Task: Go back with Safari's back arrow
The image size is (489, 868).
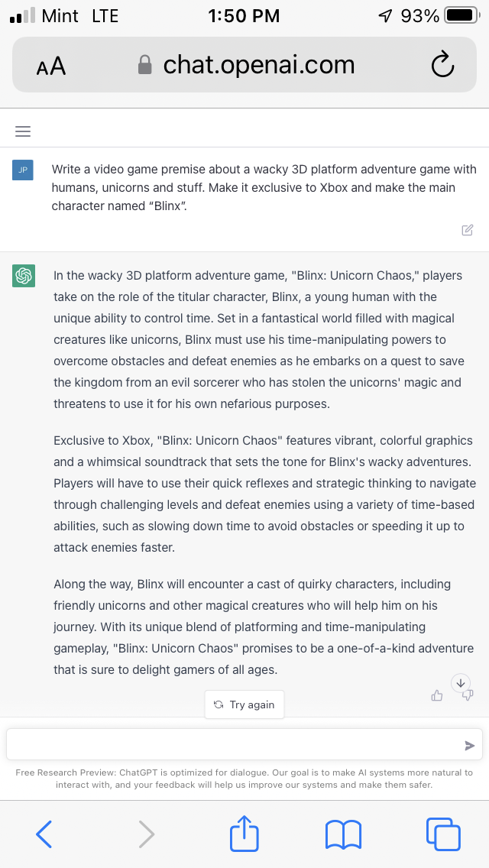Action: [x=44, y=834]
